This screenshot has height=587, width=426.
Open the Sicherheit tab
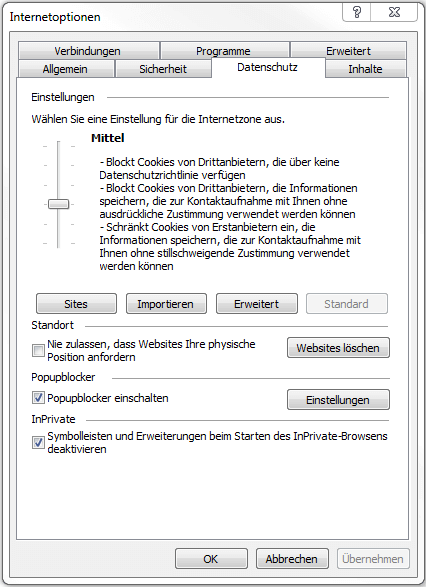point(163,69)
